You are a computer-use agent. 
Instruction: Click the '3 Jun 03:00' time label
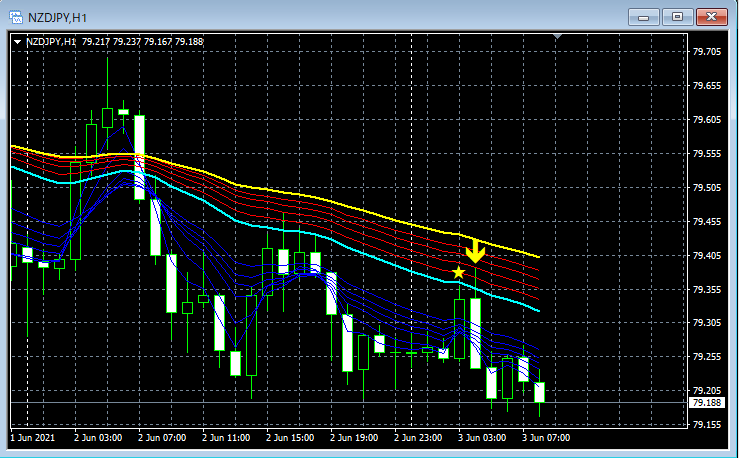(x=481, y=438)
